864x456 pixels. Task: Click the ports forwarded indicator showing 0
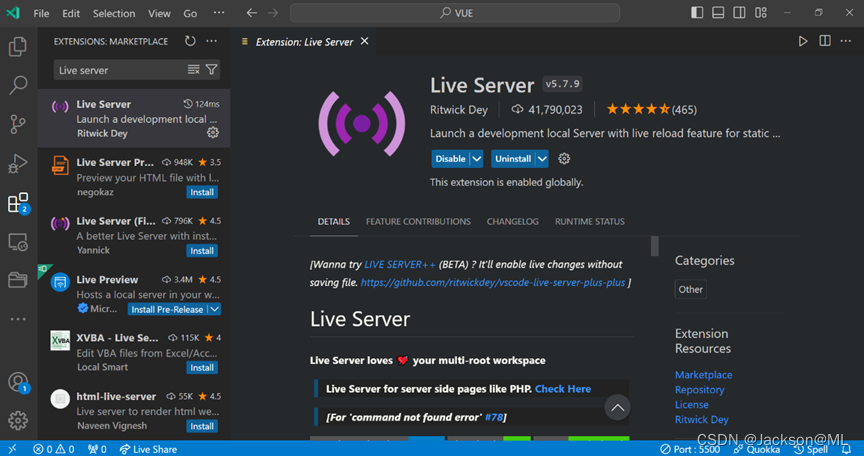[x=97, y=449]
